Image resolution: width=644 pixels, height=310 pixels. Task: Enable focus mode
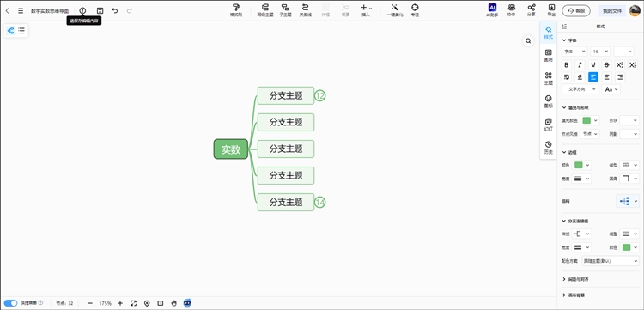tap(415, 10)
